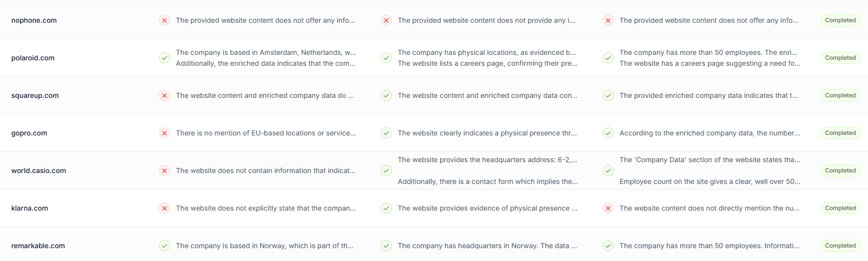Open the world.casio.com domain entry
The image size is (868, 261).
(39, 171)
